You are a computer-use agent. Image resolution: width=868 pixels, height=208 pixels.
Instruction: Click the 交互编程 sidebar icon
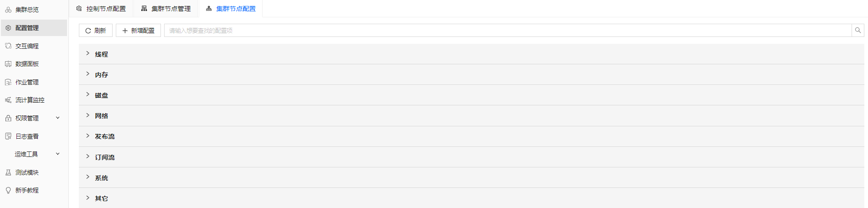click(8, 46)
